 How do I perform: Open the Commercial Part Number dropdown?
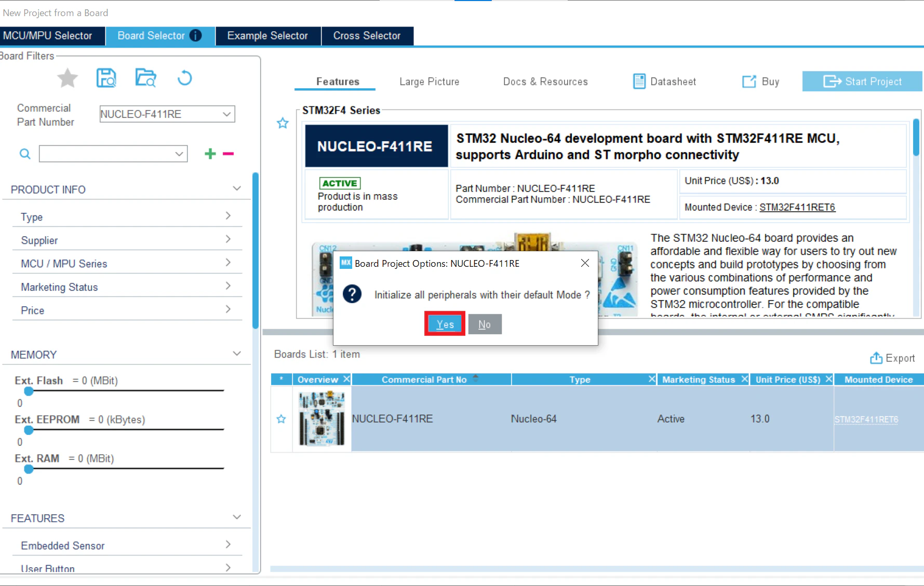(226, 114)
